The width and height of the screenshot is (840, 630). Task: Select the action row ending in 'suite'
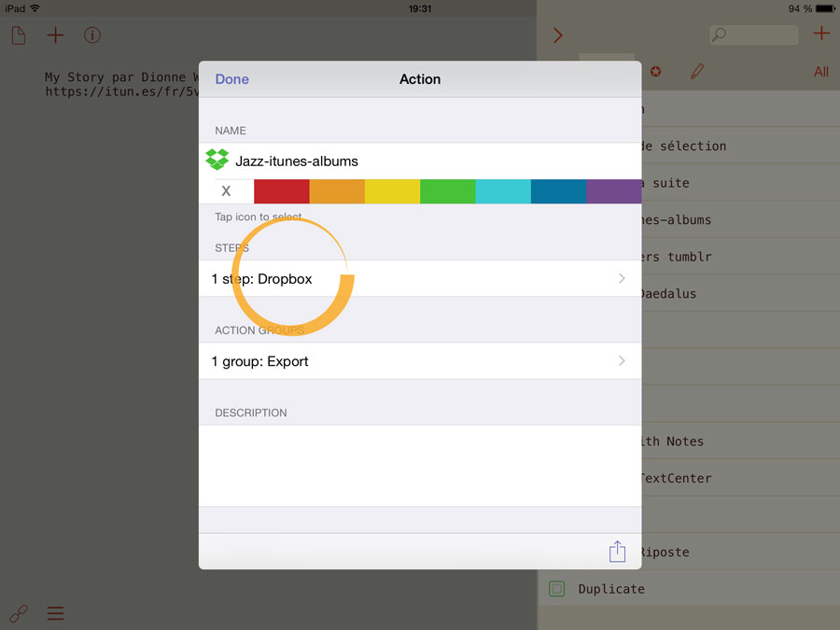pyautogui.click(x=741, y=183)
